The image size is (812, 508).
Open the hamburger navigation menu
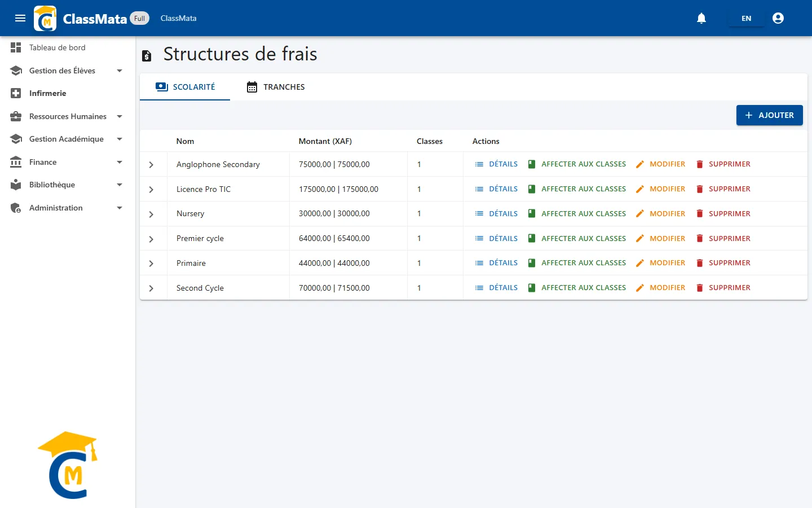[x=20, y=18]
